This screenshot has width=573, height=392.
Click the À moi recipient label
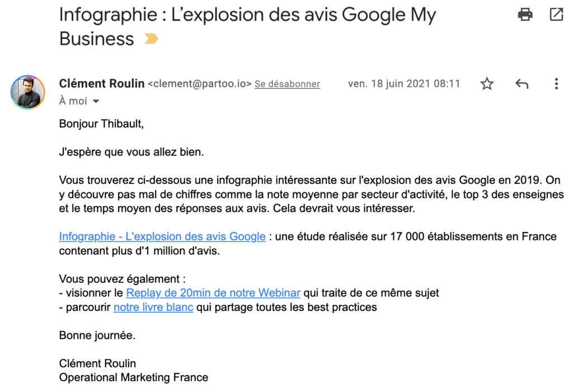(73, 101)
